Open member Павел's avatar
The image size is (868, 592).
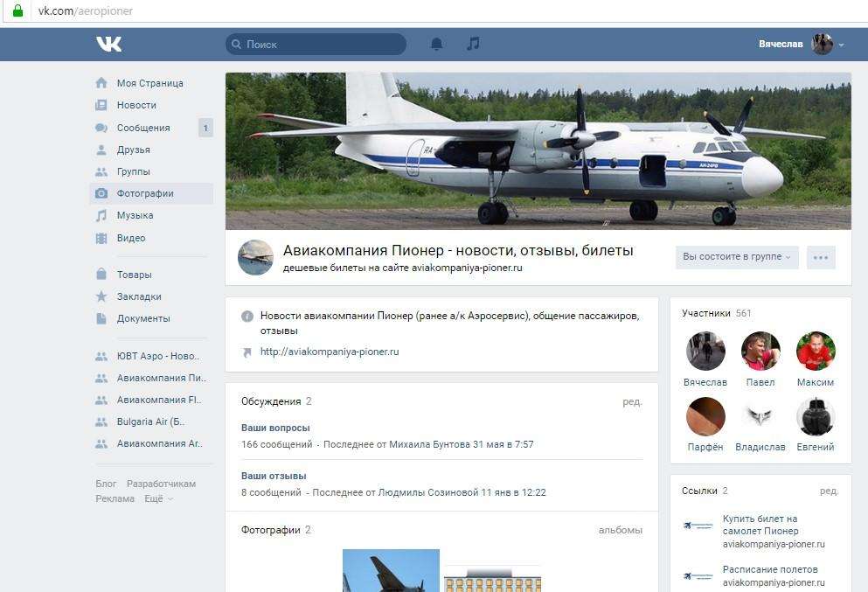click(x=760, y=352)
